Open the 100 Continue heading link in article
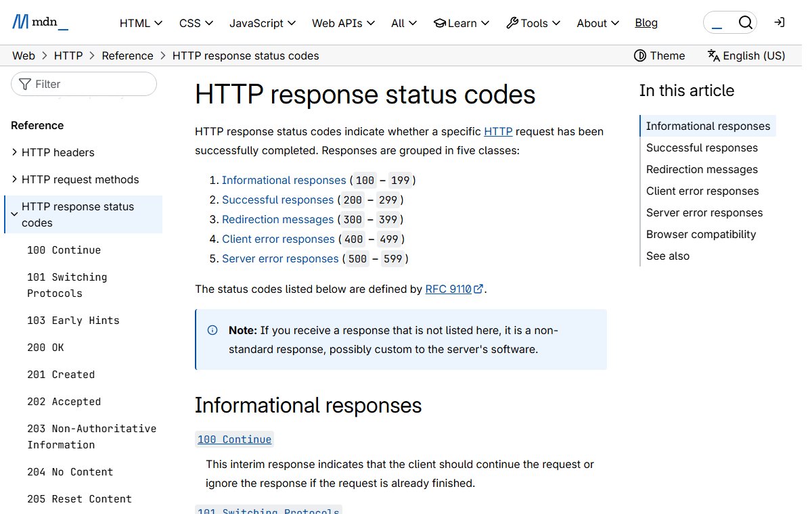 tap(234, 440)
